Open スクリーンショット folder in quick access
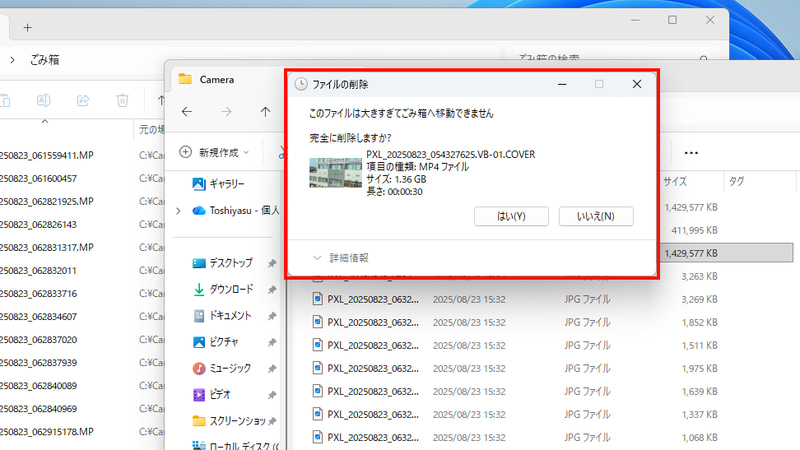The height and width of the screenshot is (450, 800). [229, 421]
